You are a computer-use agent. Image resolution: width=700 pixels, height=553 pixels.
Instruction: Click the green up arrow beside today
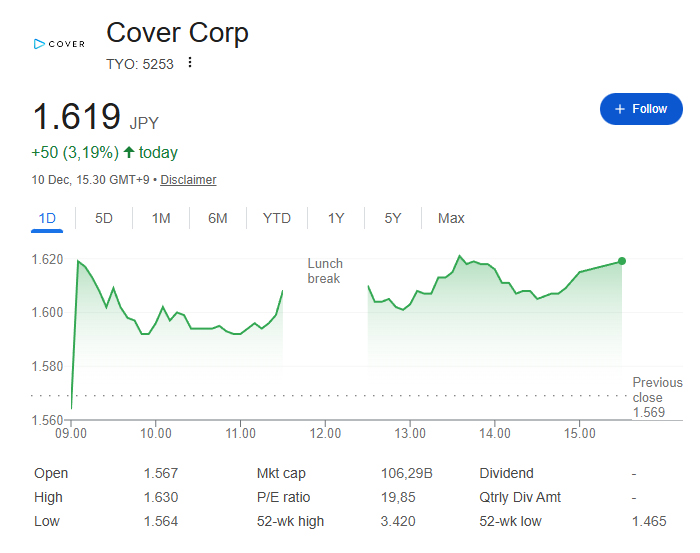click(x=129, y=152)
